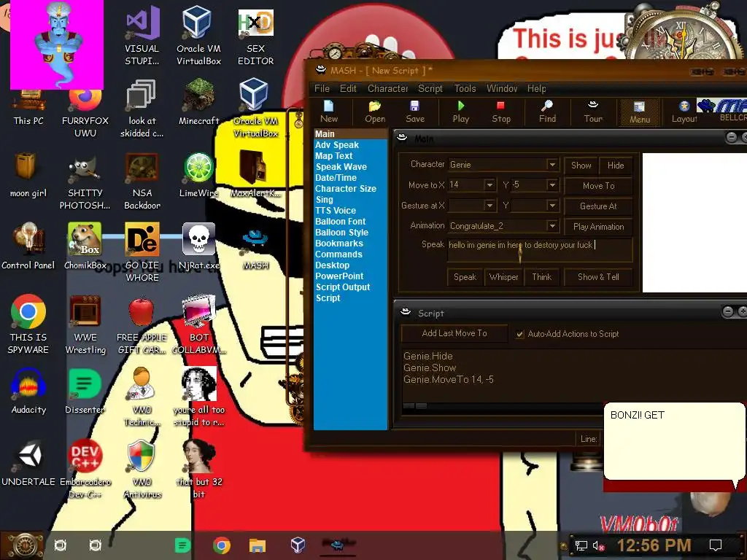Viewport: 747px width, 560px height.
Task: Click in the Speak text field
Action: 540,250
